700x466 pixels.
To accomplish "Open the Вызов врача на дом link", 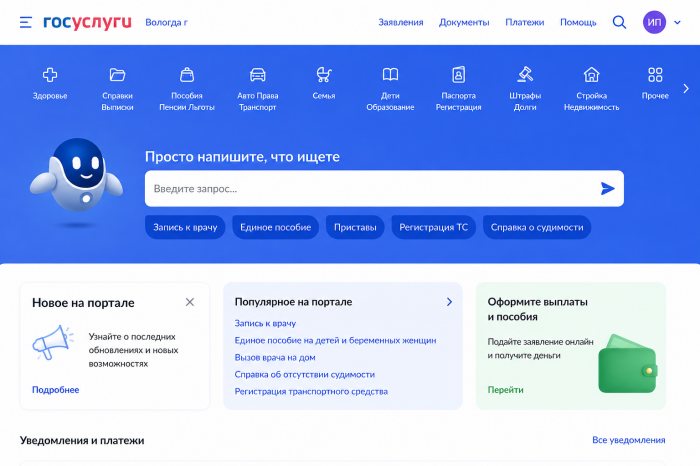I will point(275,357).
